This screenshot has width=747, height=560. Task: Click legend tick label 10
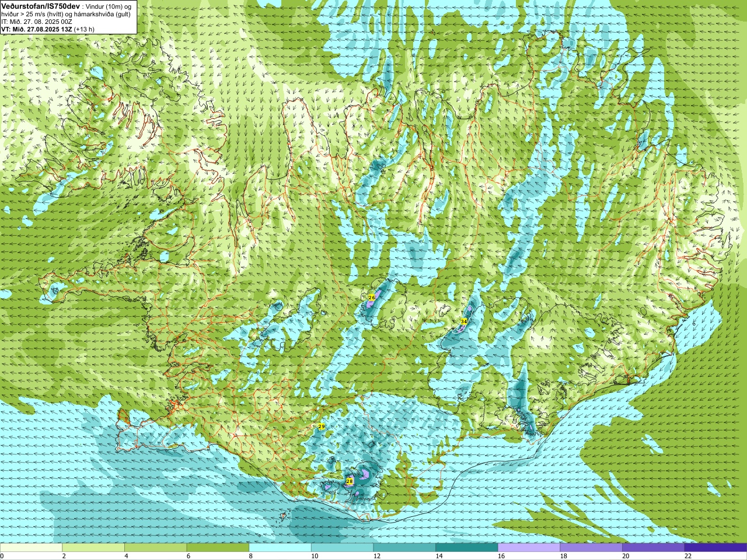315,556
